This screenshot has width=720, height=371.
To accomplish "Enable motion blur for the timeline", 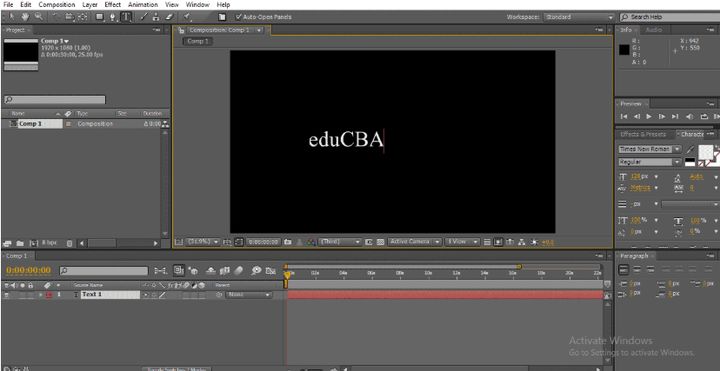I will click(238, 271).
